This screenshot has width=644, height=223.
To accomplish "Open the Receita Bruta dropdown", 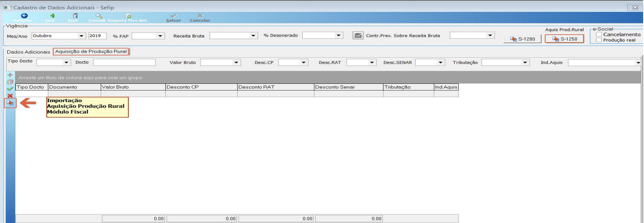I will coord(254,36).
